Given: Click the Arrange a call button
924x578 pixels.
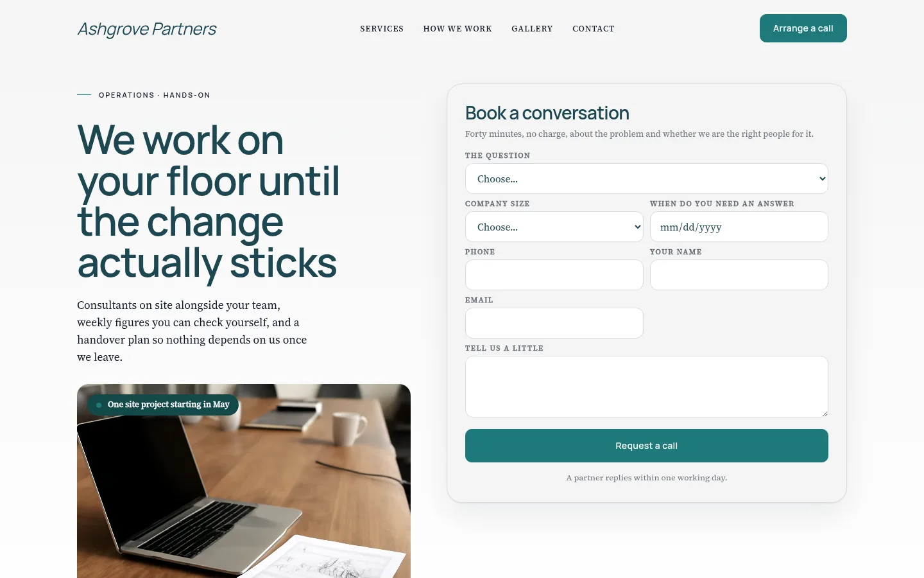Looking at the screenshot, I should tap(803, 28).
